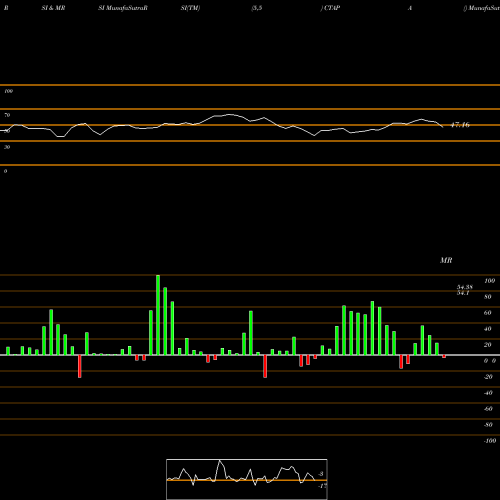This screenshot has width=500, height=500.
Task: Click the first green bar in histogram
Action: click(x=8, y=351)
